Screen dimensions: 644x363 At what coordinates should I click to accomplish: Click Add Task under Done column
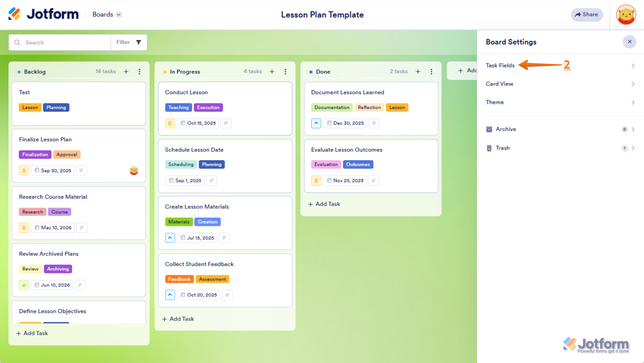coord(324,204)
